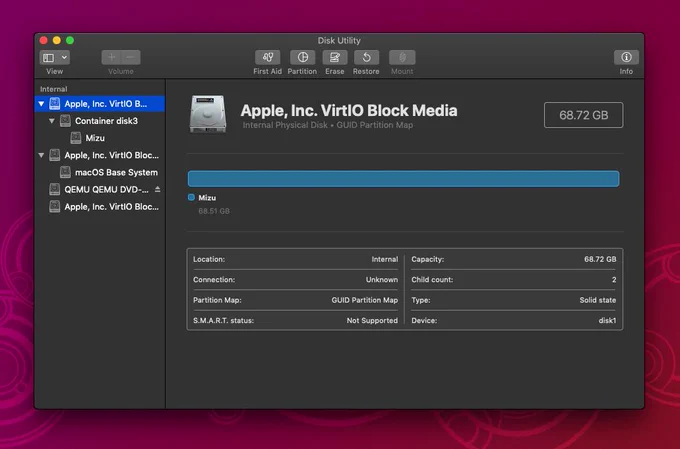Click the Container disk3 drive icon
Viewport: 680px width, 449px height.
click(65, 121)
